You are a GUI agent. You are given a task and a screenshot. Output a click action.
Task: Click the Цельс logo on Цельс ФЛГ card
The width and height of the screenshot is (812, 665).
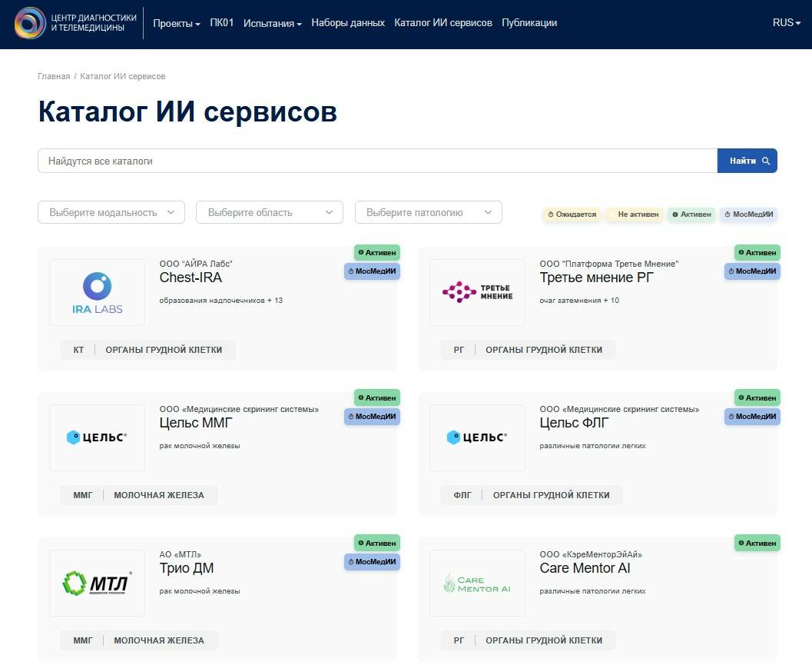[477, 437]
